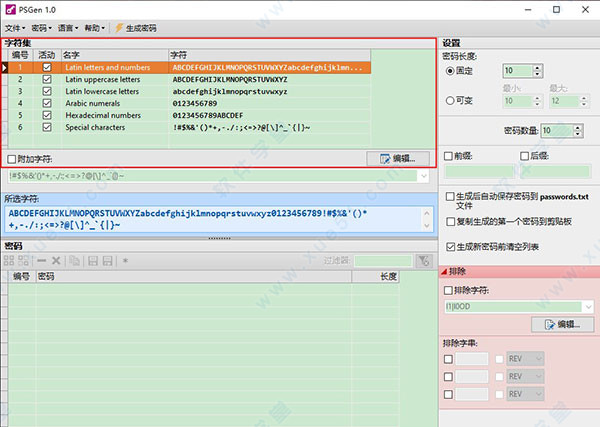Screen dimensions: 600x427
Task: Open the exclude characters dropdown
Action: 587,307
